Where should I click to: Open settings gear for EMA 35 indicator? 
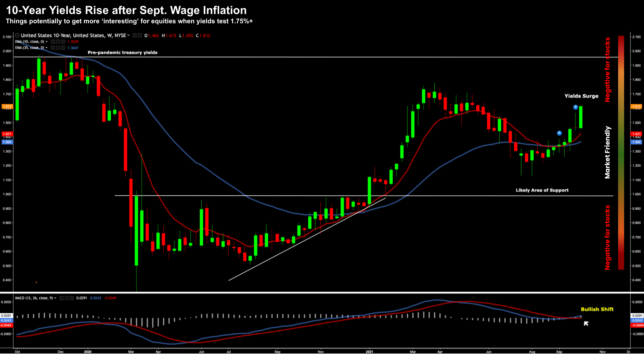point(58,48)
